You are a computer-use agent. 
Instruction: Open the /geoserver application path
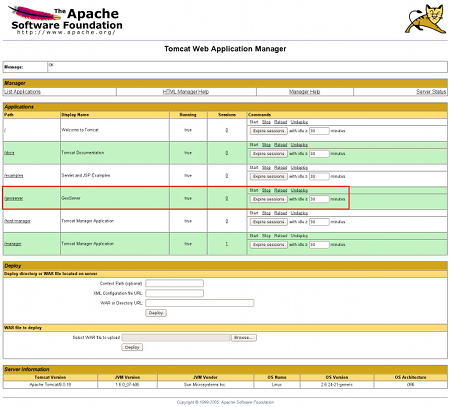click(14, 198)
